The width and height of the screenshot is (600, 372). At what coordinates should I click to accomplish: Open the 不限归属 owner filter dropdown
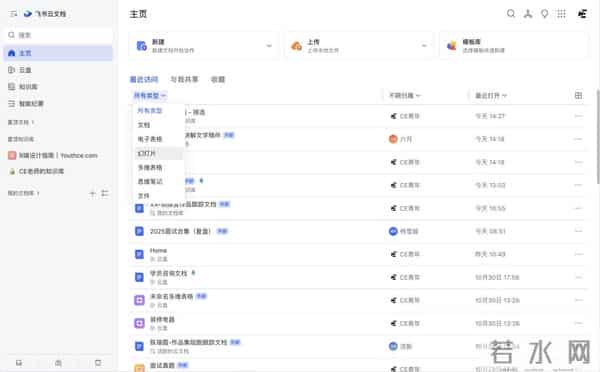(405, 96)
